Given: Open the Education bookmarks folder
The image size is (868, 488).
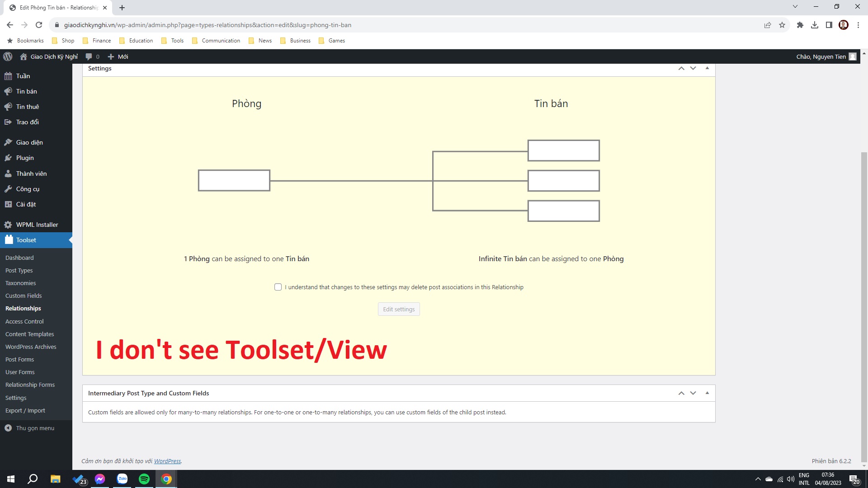Looking at the screenshot, I should tap(136, 41).
